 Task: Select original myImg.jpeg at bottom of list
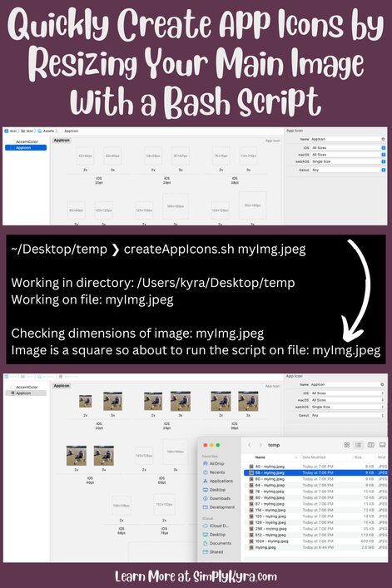[x=315, y=547]
